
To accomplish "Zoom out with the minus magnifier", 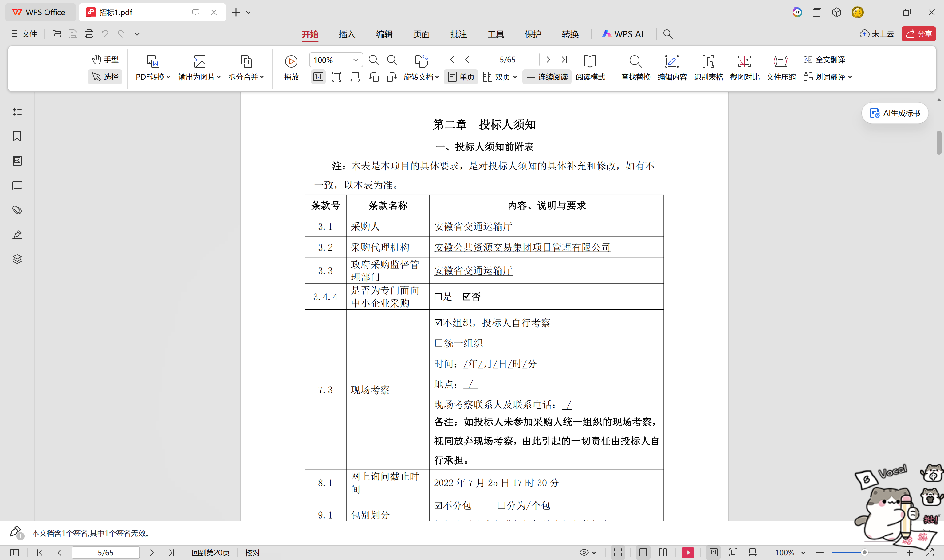I will (x=373, y=60).
